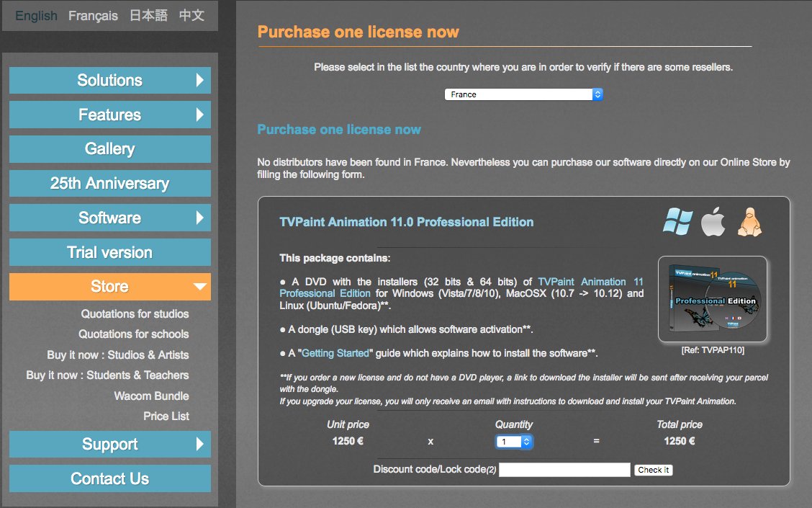The image size is (812, 508).
Task: Open the Getting Started guide link
Action: [x=335, y=353]
